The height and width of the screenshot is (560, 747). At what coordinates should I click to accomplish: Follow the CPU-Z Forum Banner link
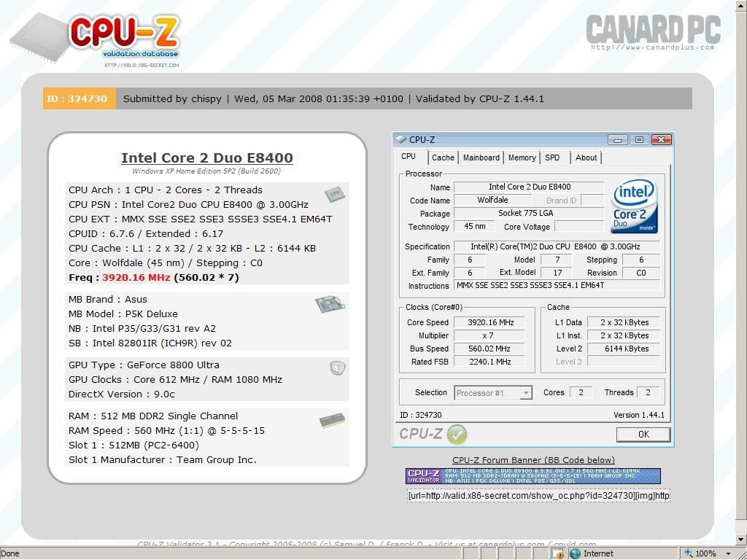[x=533, y=460]
